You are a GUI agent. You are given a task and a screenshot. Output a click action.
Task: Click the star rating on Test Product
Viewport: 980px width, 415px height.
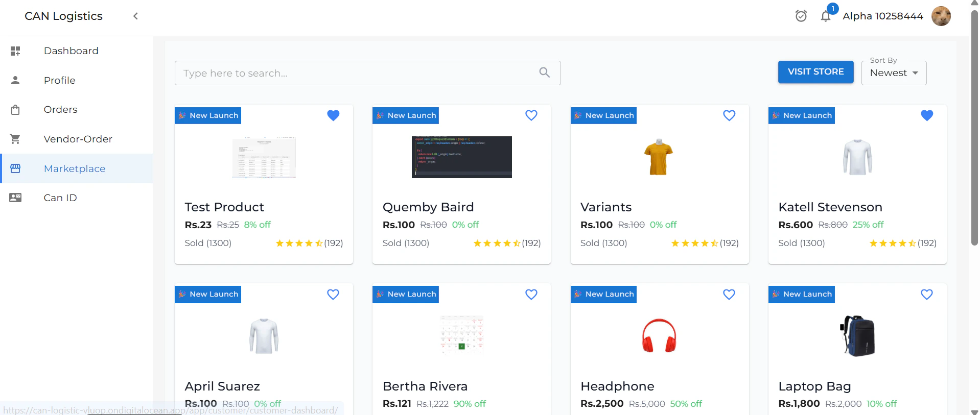299,243
